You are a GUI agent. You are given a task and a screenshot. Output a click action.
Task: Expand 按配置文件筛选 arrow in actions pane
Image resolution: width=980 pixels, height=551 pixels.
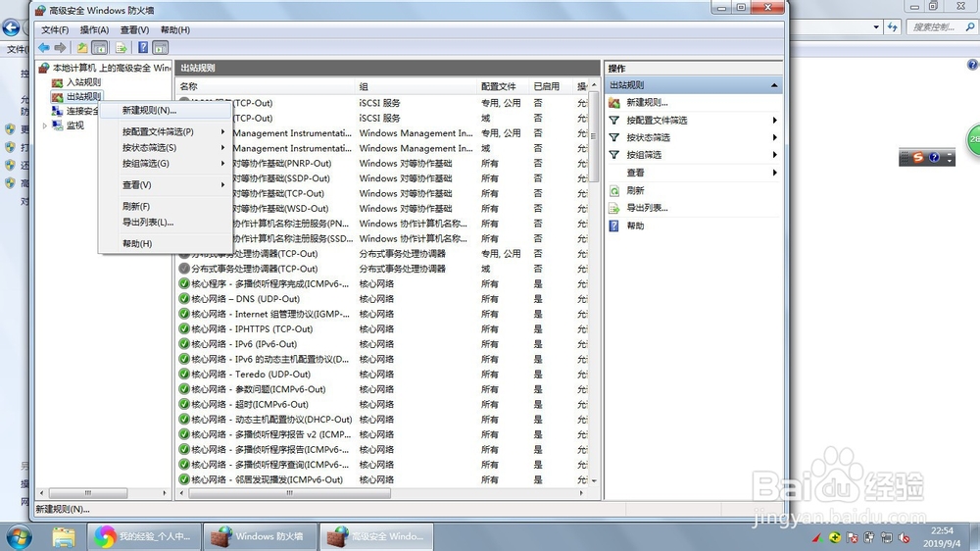coord(774,120)
